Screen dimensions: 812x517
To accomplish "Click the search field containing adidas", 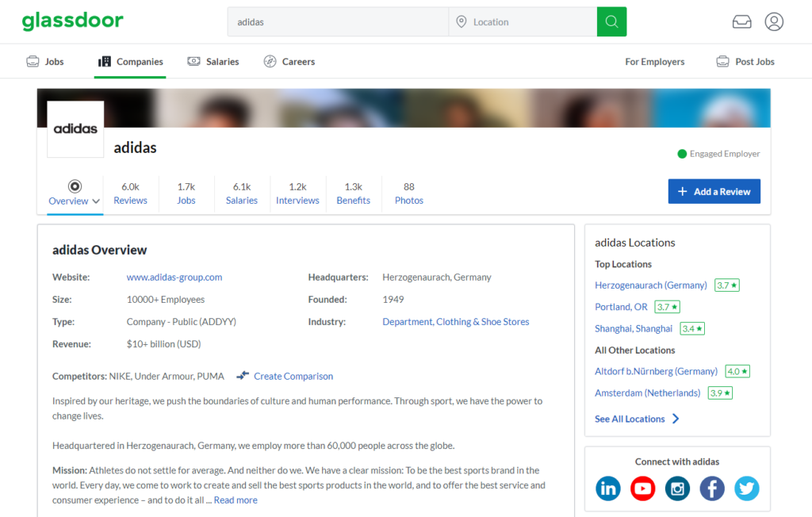I will coord(338,21).
